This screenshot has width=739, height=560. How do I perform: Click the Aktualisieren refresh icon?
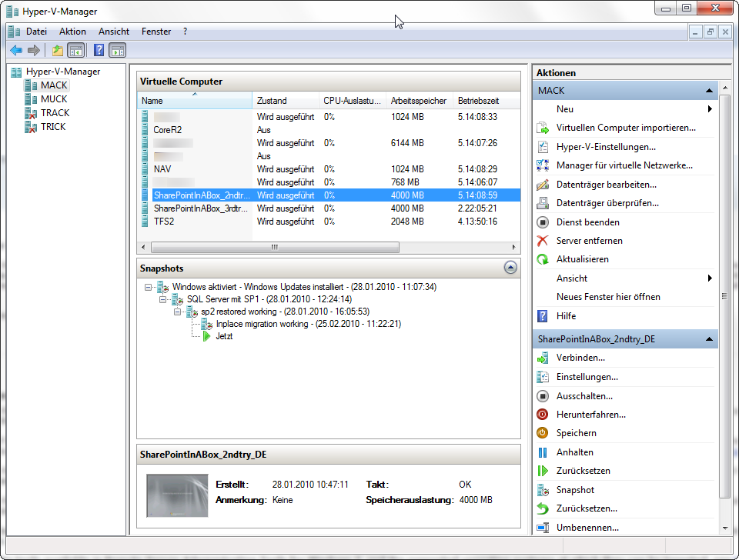pos(543,260)
